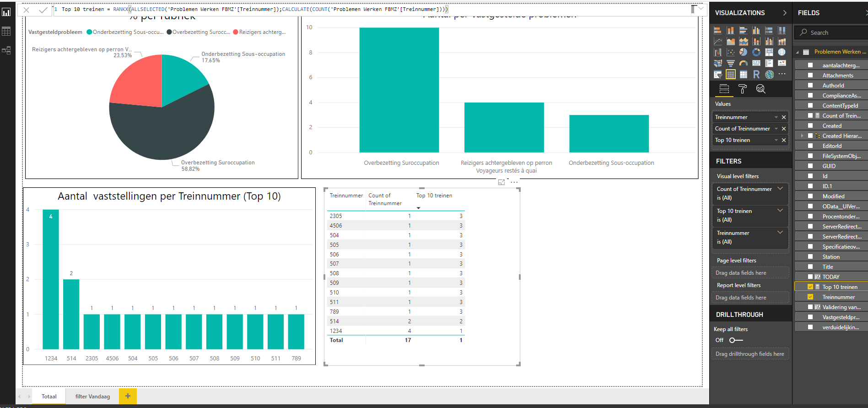The height and width of the screenshot is (408, 868).
Task: Open the Format paint roller pane
Action: (742, 89)
